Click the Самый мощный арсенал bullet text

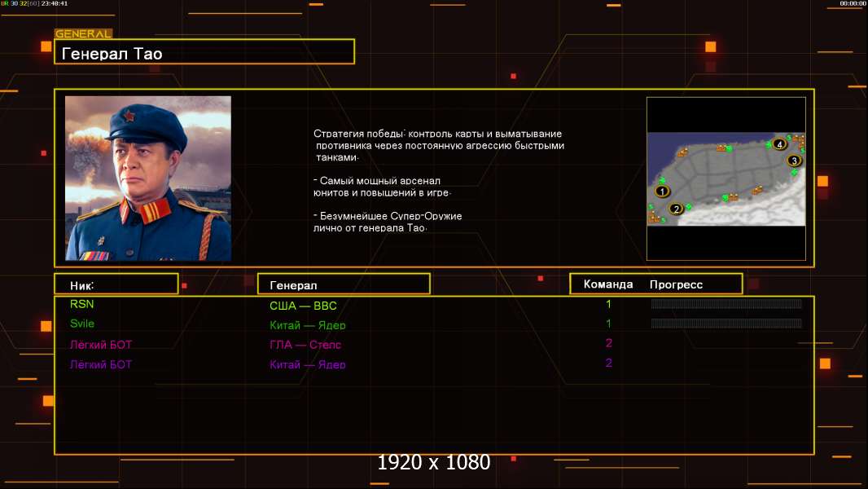pyautogui.click(x=382, y=187)
